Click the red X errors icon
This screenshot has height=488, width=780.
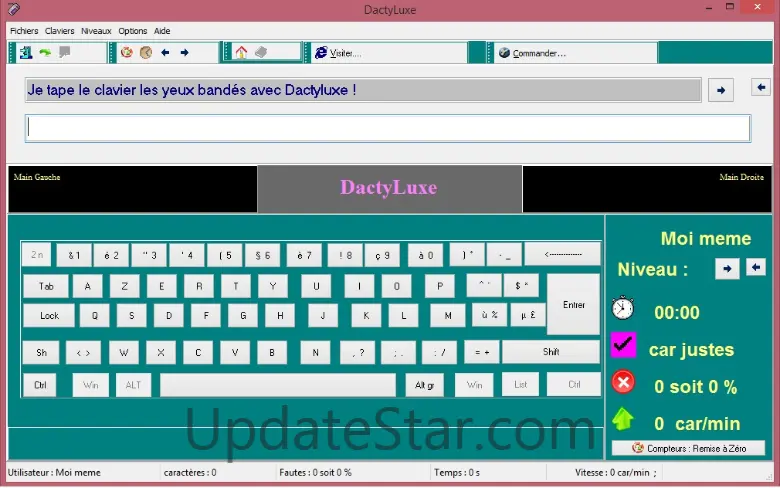[623, 383]
